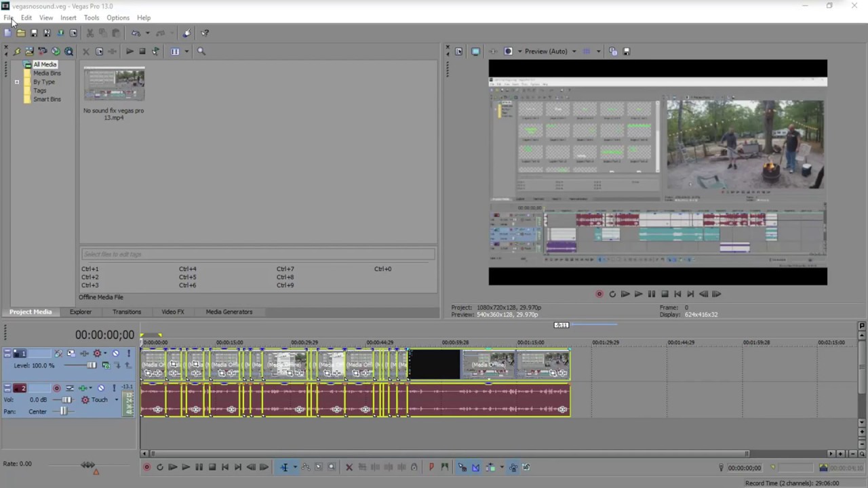Viewport: 868px width, 488px height.
Task: Stop media preview in Project Media toolbar
Action: tap(142, 52)
